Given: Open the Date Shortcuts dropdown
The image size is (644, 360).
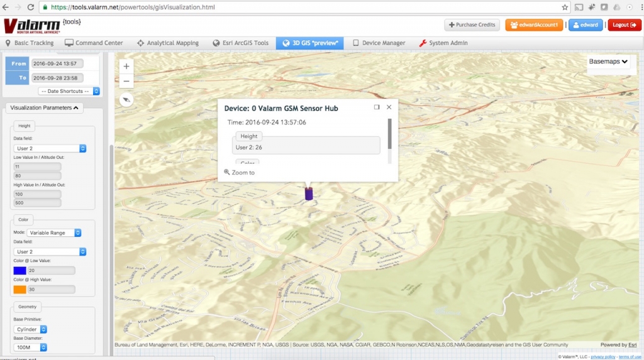Looking at the screenshot, I should 69,91.
